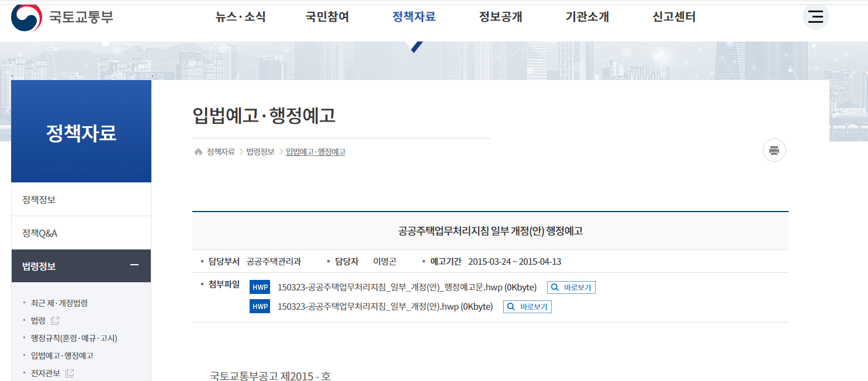Download 150323-공공주택업무처리지침_일부_개정(안).hwp file
This screenshot has height=381, width=868.
[x=385, y=306]
